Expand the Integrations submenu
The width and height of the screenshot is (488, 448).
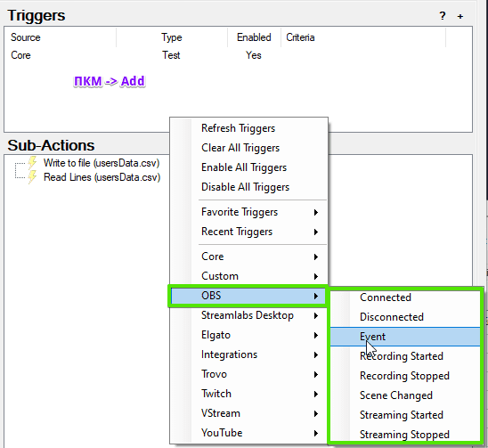tap(248, 354)
